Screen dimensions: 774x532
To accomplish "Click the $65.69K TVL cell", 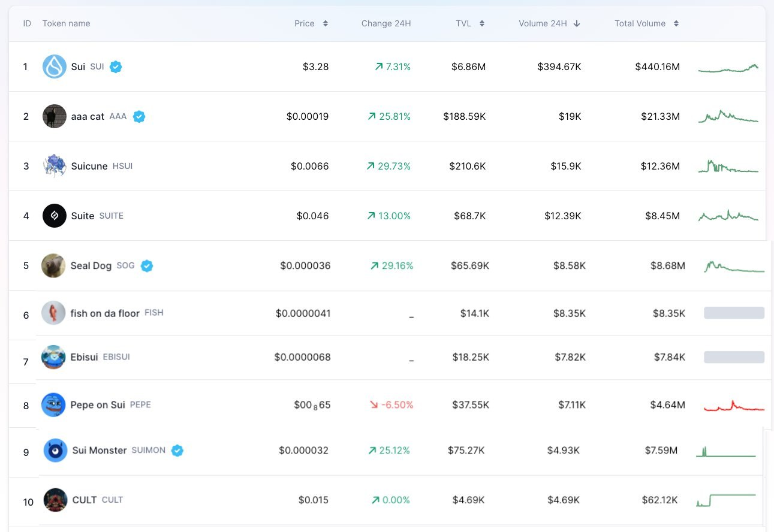I will pyautogui.click(x=471, y=265).
